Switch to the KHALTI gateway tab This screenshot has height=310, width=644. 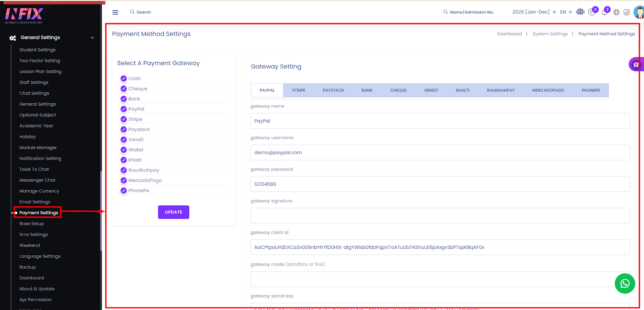463,90
